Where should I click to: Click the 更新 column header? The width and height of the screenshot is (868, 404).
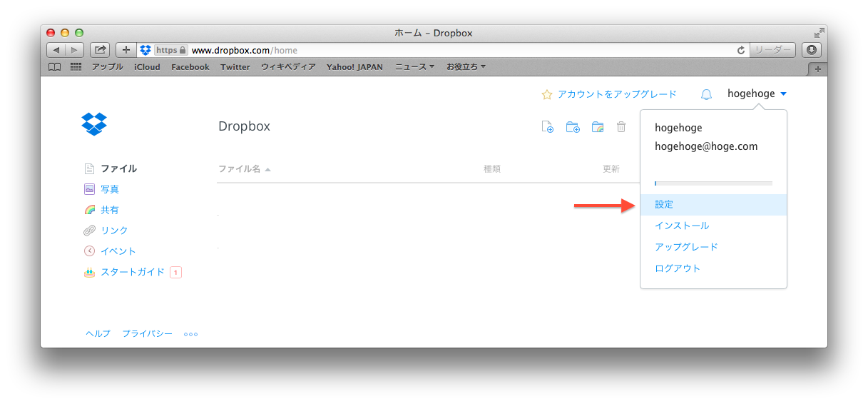(x=611, y=169)
